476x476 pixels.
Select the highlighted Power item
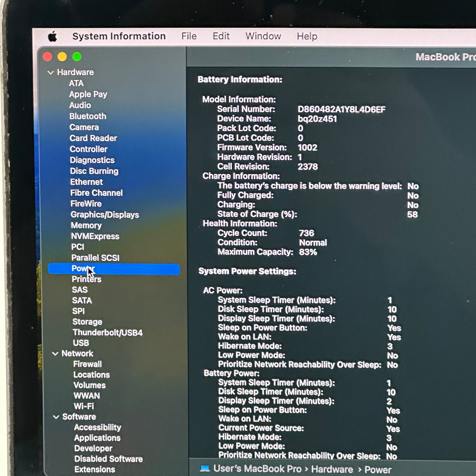coord(114,269)
